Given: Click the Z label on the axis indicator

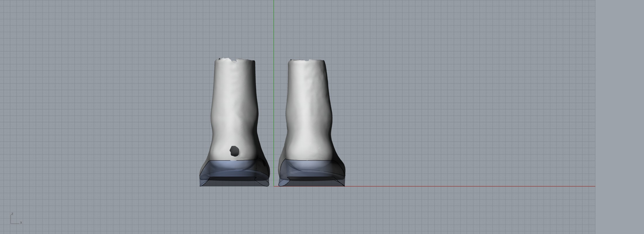Looking at the screenshot, I should point(12,214).
